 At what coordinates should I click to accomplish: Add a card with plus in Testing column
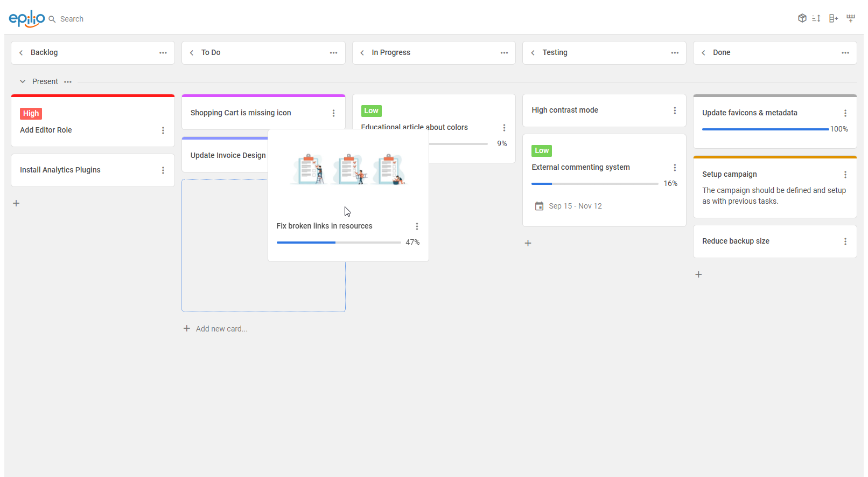(528, 243)
